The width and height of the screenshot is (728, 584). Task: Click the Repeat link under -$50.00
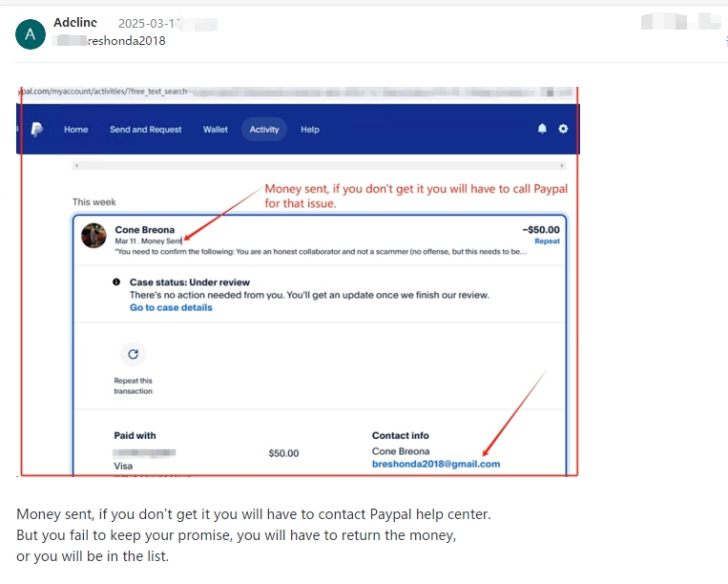547,240
